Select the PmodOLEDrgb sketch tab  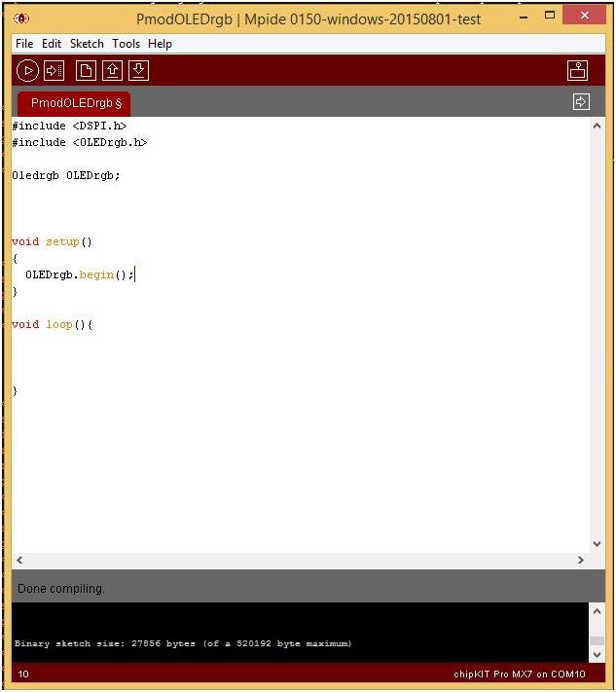tap(76, 103)
